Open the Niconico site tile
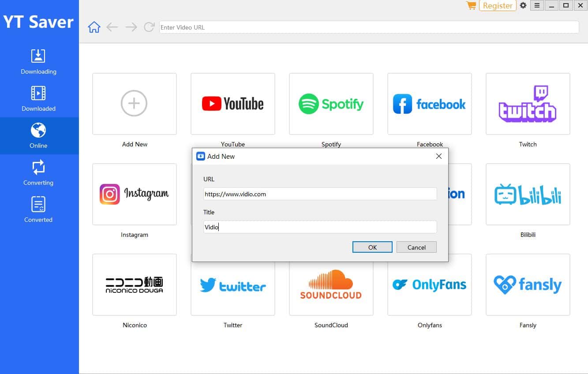 tap(135, 284)
